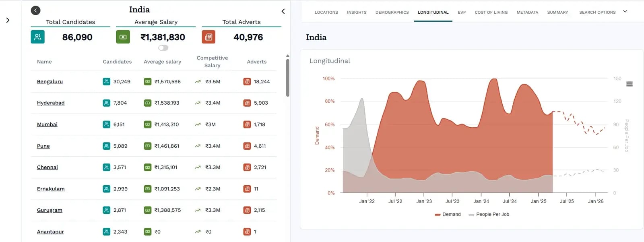Image resolution: width=644 pixels, height=242 pixels.
Task: Open the Anantapur location link
Action: [x=50, y=232]
